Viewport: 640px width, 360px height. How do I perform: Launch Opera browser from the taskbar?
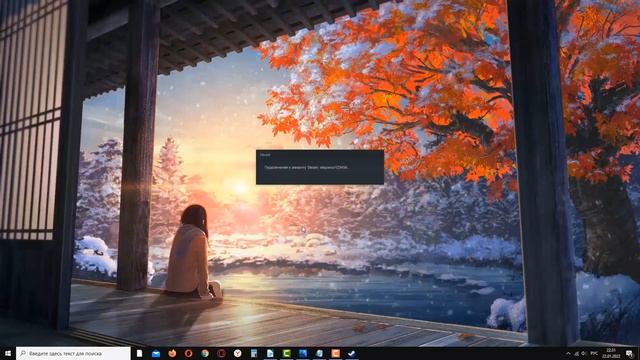[188, 353]
